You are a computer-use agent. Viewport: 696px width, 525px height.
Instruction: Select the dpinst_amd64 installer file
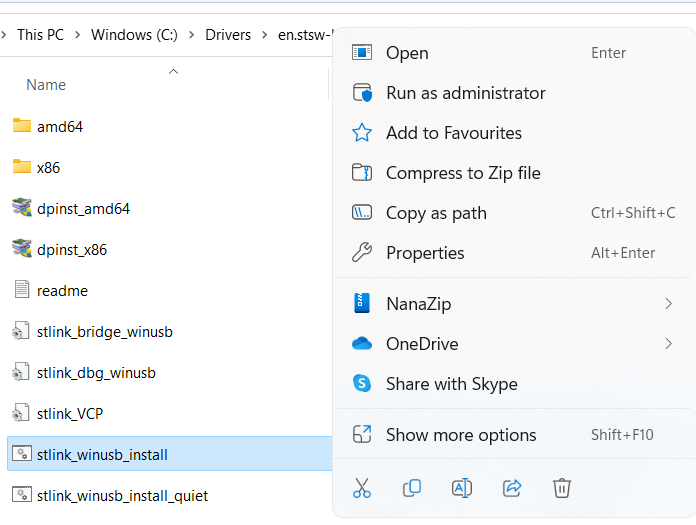[83, 209]
